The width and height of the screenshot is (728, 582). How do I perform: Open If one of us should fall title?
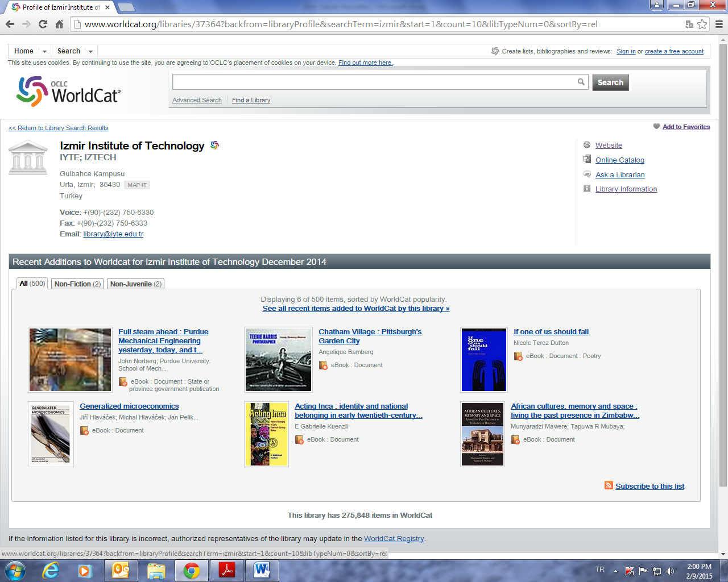(551, 331)
